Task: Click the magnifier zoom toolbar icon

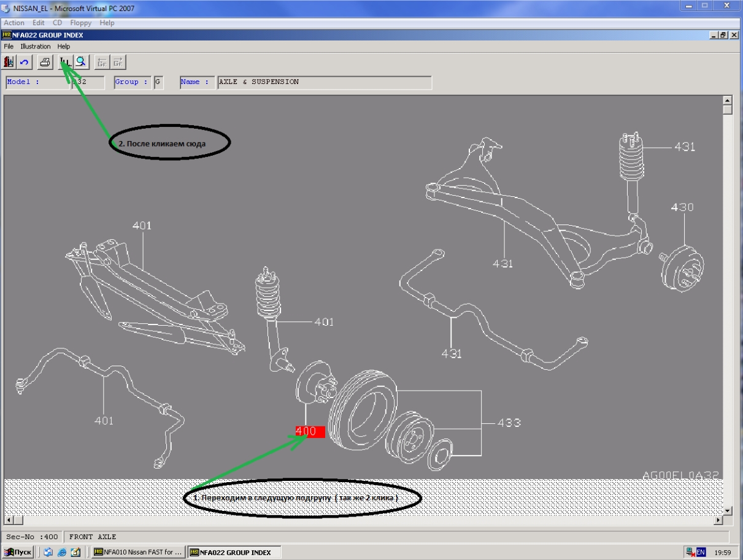Action: pyautogui.click(x=82, y=62)
